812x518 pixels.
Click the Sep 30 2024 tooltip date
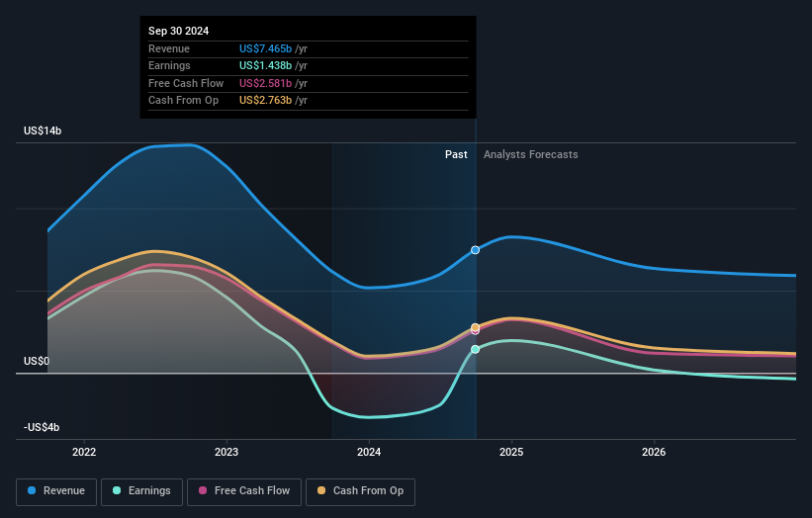pyautogui.click(x=179, y=31)
